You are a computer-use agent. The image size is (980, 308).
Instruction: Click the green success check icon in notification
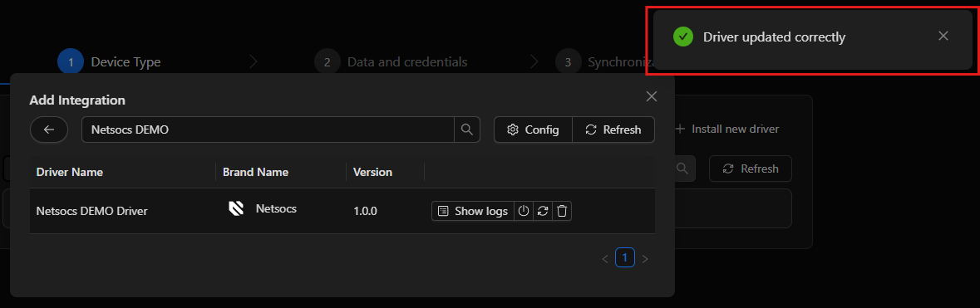pyautogui.click(x=683, y=37)
